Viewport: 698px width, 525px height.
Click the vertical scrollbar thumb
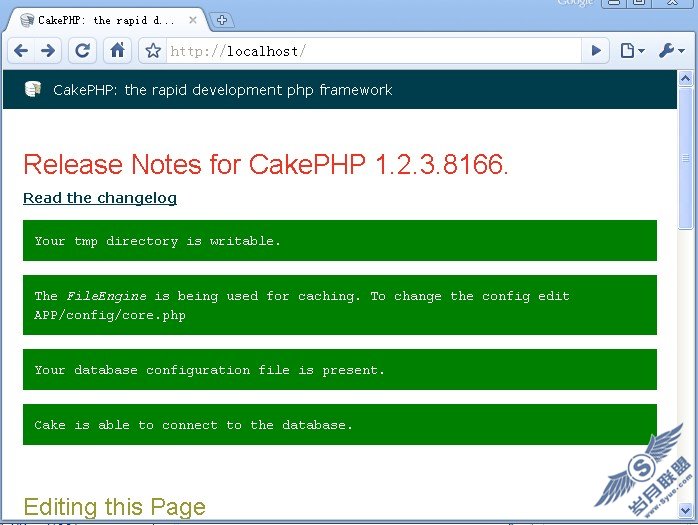(x=685, y=158)
